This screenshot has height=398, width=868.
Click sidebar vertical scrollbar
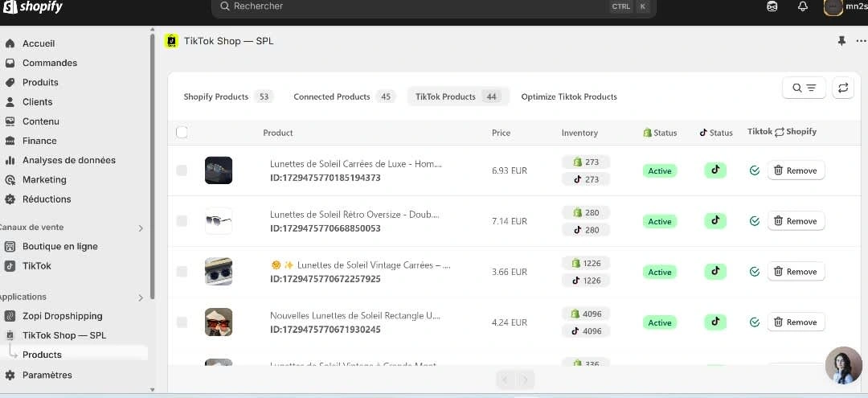click(152, 166)
